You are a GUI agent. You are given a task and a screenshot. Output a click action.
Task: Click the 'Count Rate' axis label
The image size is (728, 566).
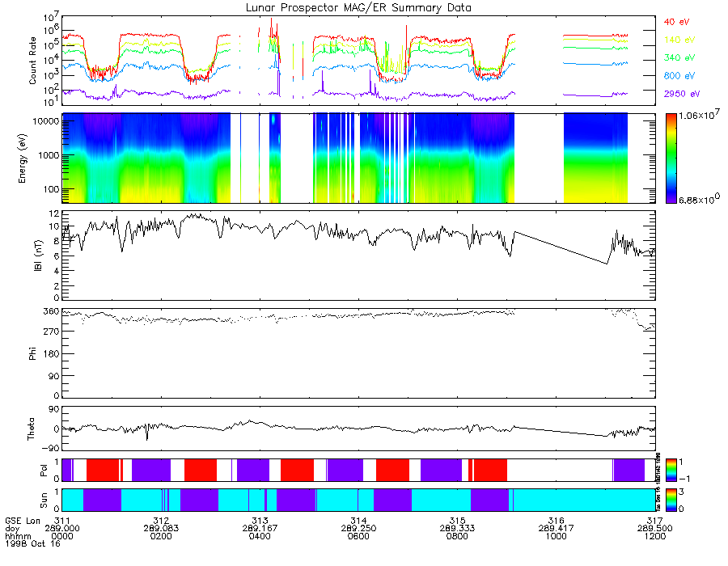(32, 61)
